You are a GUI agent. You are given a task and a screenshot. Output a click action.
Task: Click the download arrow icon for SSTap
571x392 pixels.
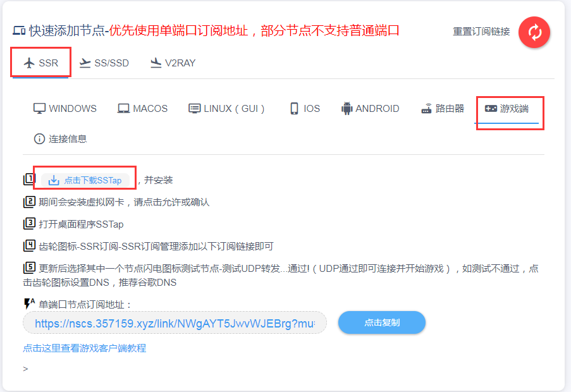54,180
